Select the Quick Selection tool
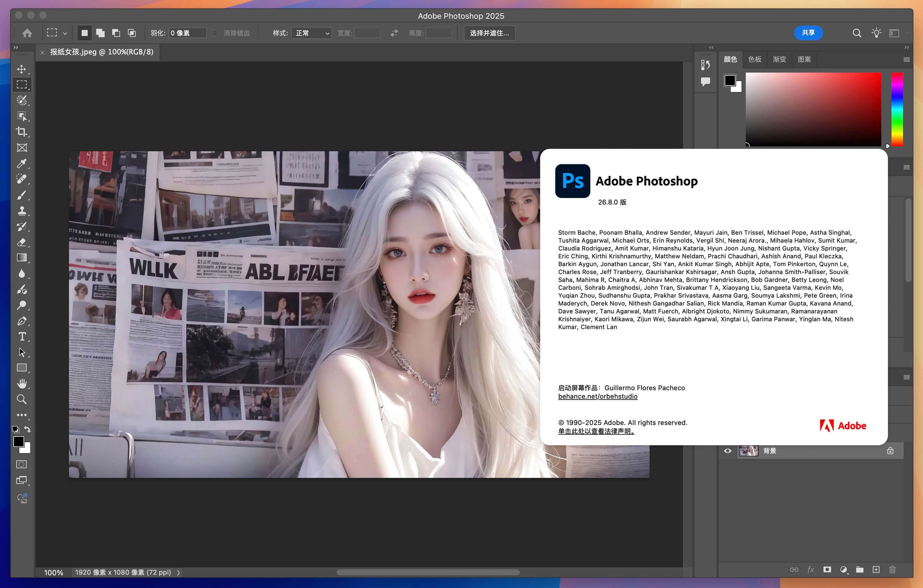This screenshot has width=923, height=588. click(21, 100)
